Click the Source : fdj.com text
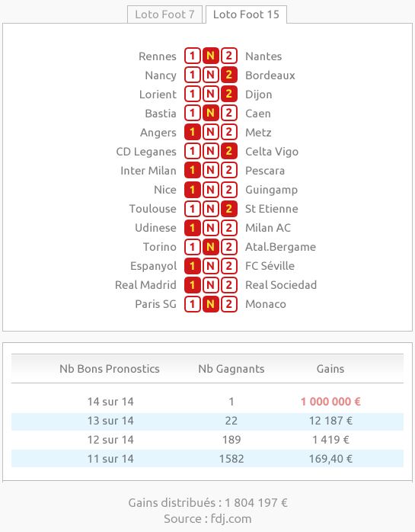This screenshot has height=532, width=415. pos(207,519)
